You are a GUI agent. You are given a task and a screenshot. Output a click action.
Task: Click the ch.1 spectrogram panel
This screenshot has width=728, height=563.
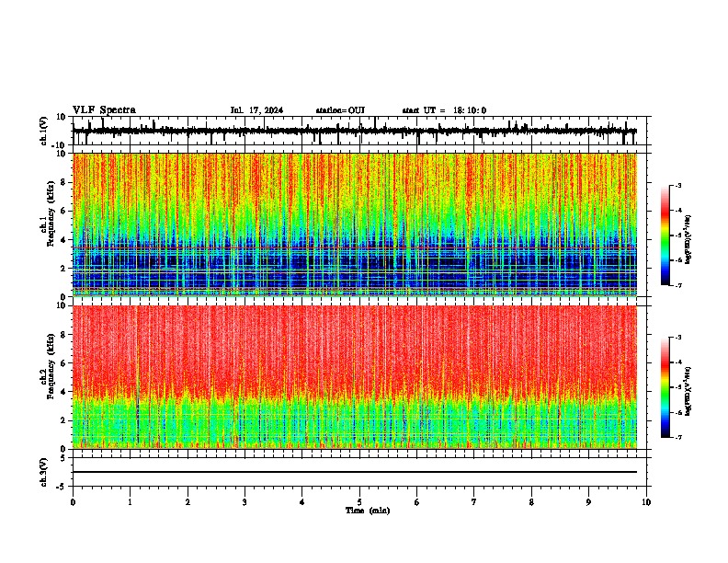(x=355, y=224)
